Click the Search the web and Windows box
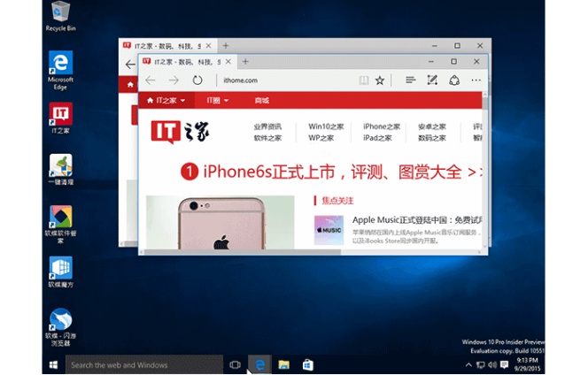Viewport: 588px width, 375px height. coord(144,365)
